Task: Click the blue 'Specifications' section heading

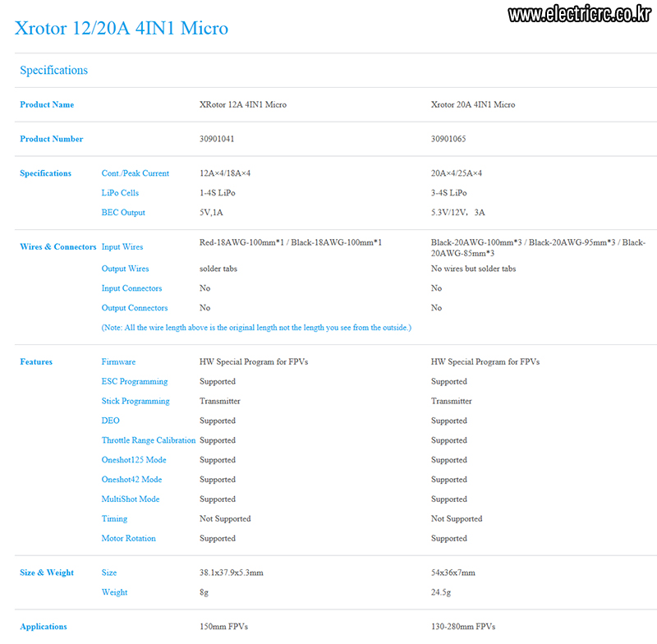Action: pos(53,70)
